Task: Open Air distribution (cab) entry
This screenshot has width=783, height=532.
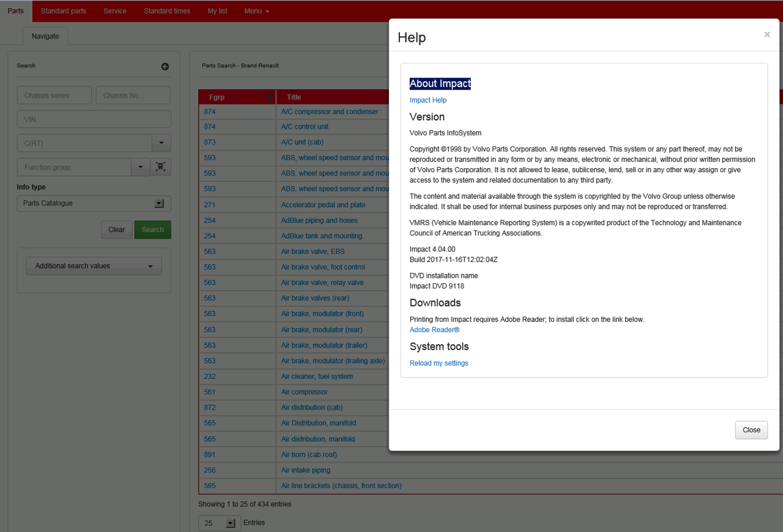Action: point(312,408)
